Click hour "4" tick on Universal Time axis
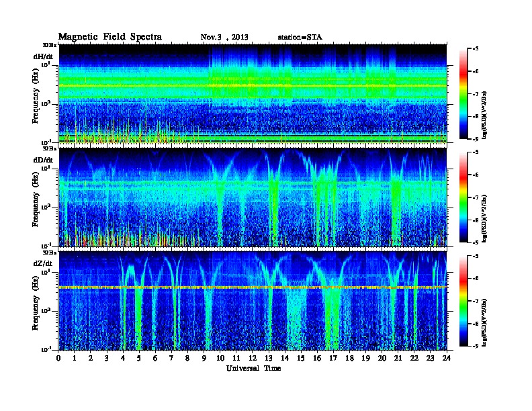Image resolution: width=532 pixels, height=411 pixels. (x=123, y=359)
